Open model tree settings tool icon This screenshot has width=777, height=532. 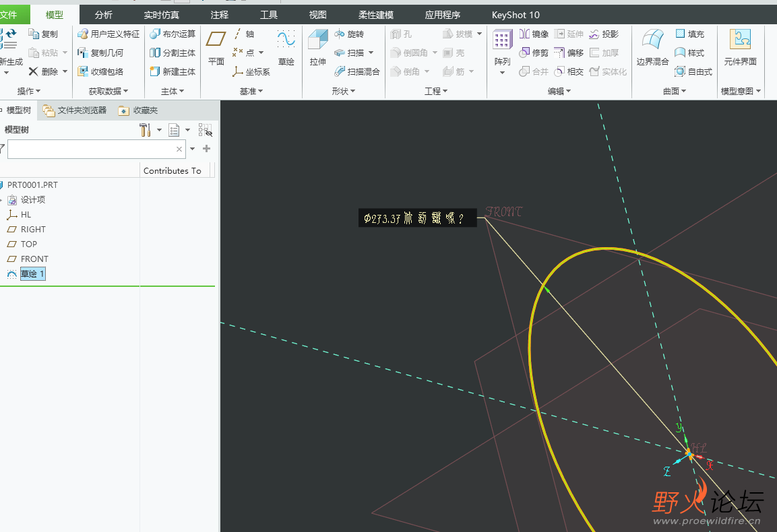145,130
